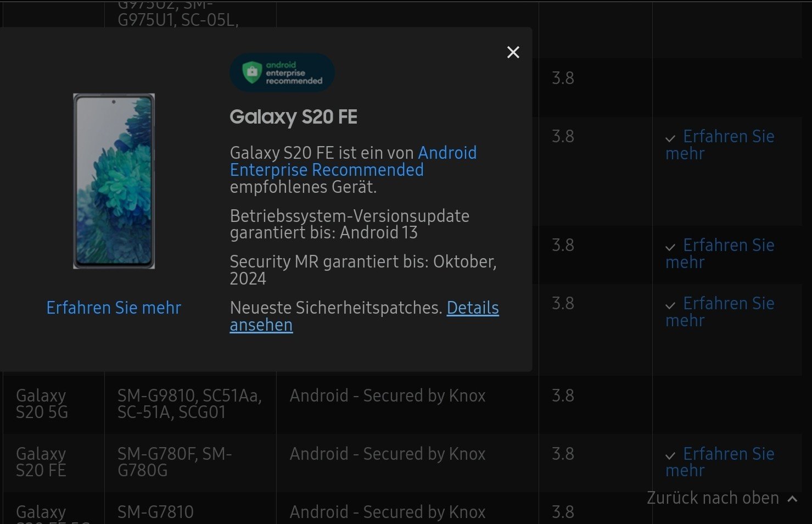Click the SM-G780F, SM-G780G model cell
812x524 pixels.
pyautogui.click(x=175, y=462)
